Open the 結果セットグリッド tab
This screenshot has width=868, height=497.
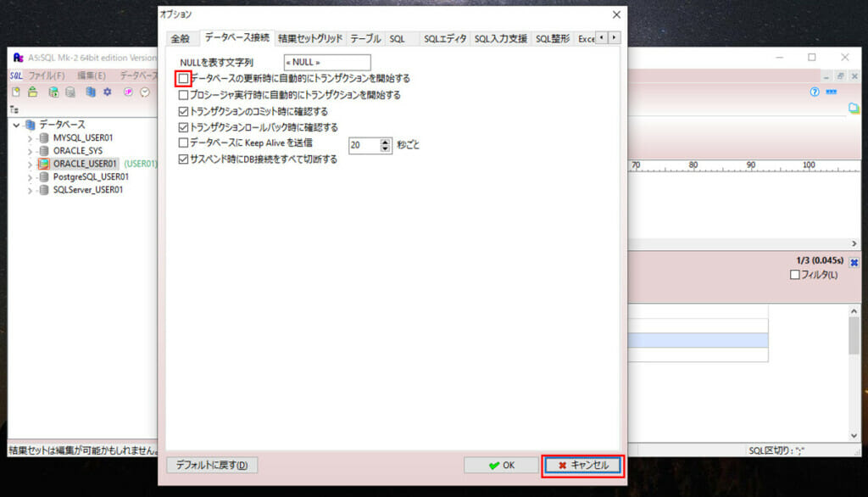tap(310, 39)
